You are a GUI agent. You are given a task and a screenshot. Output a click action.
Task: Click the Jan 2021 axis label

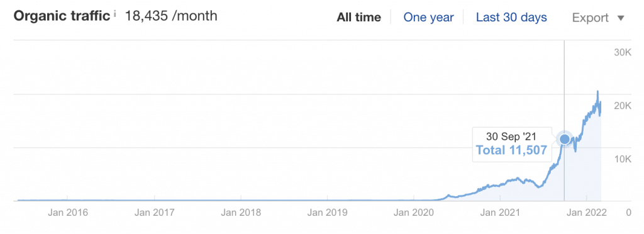(x=500, y=213)
